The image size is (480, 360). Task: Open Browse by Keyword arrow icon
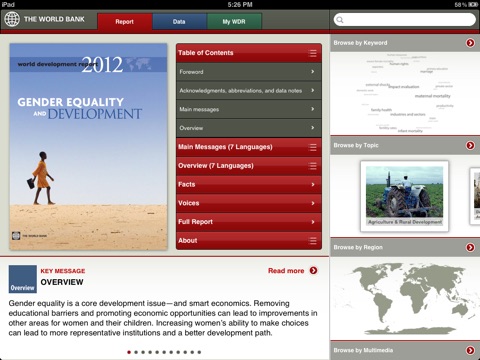pos(470,43)
